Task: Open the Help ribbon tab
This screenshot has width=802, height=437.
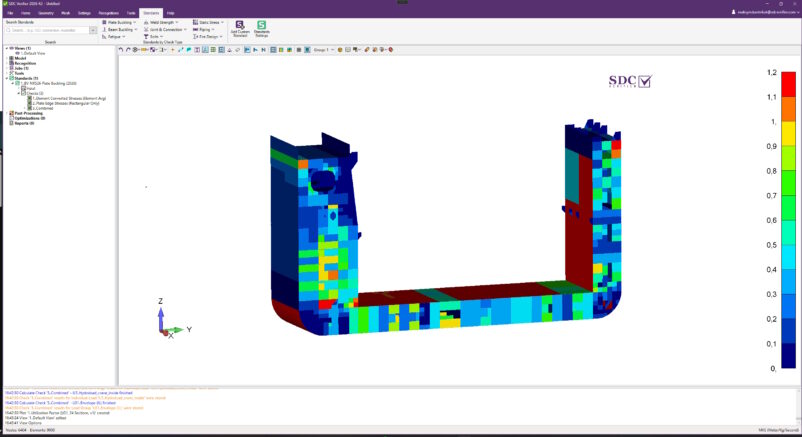Action: point(170,13)
